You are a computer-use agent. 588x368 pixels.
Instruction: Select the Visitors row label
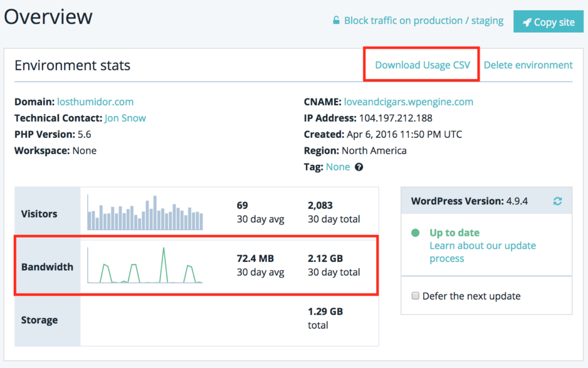click(39, 214)
